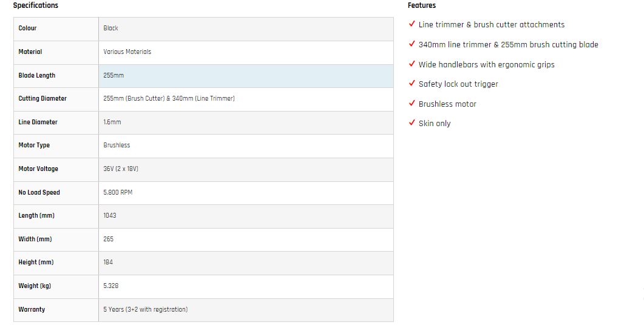644x325 pixels.
Task: Select the Length (mm) 1043 value
Action: [x=110, y=215]
